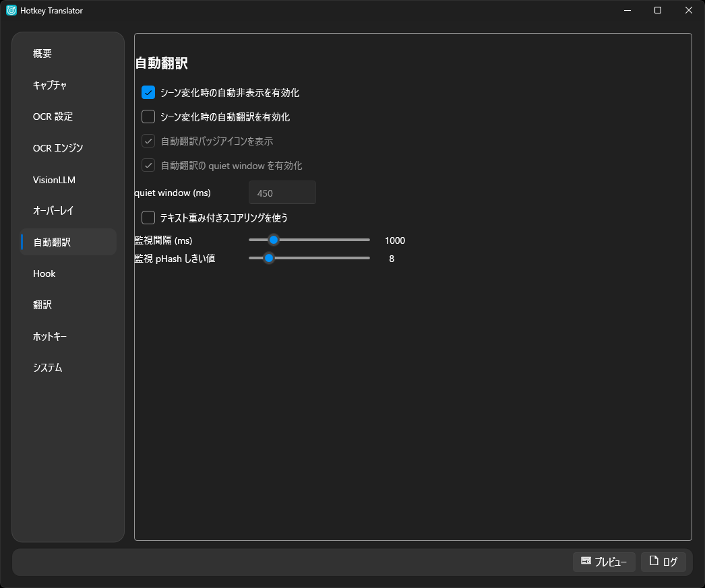
Task: Select the オーバーレイ sidebar item
Action: tap(68, 211)
